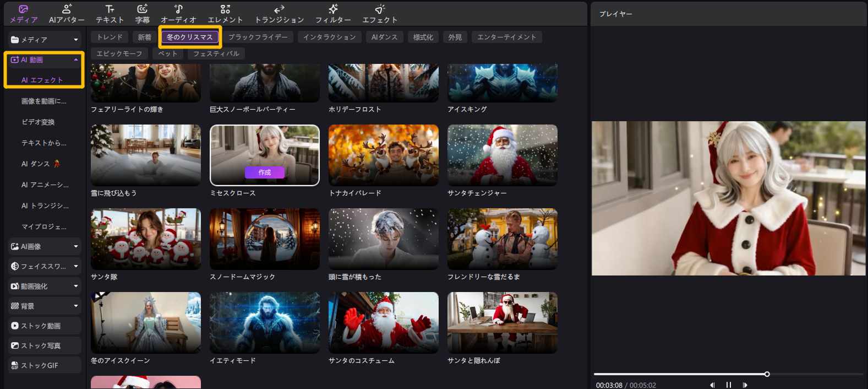Switch to the インタラクション category tag
Screen dimensions: 868x389
tap(330, 37)
